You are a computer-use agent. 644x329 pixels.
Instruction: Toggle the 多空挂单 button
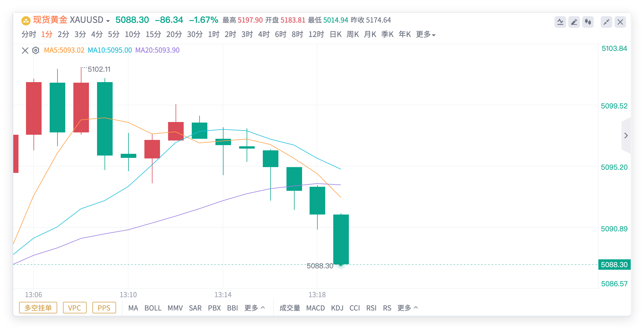[38, 308]
